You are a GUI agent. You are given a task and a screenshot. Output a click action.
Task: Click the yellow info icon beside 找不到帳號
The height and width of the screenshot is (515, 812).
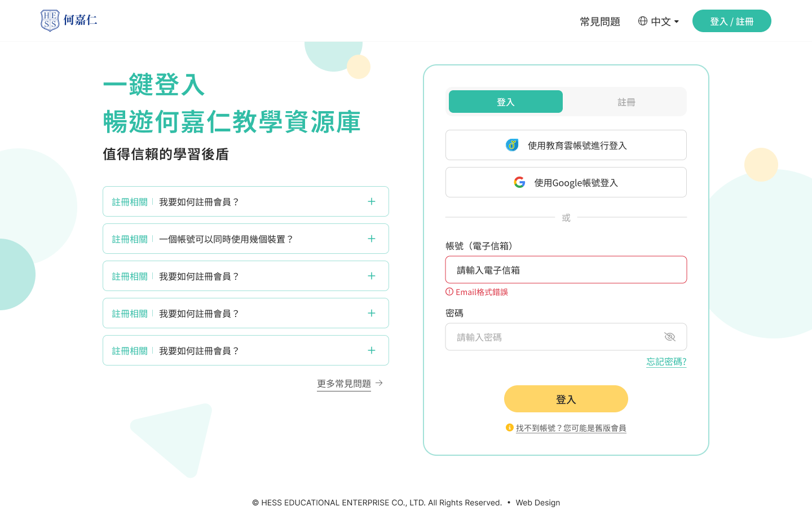click(x=510, y=428)
